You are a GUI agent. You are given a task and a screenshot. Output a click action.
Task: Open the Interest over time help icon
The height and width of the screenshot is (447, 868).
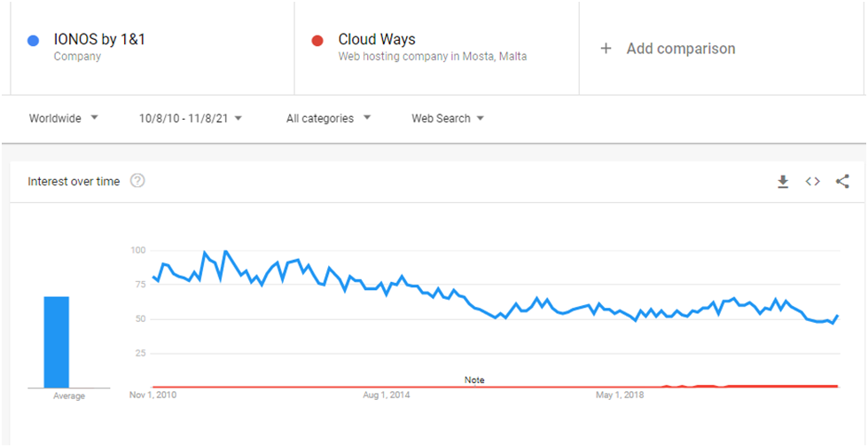coord(137,181)
